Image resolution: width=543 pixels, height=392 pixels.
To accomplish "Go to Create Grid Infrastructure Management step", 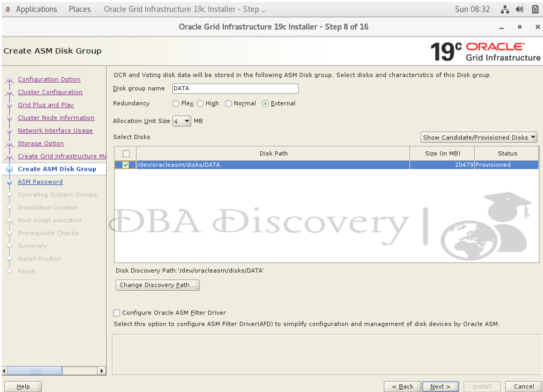I will tap(62, 156).
